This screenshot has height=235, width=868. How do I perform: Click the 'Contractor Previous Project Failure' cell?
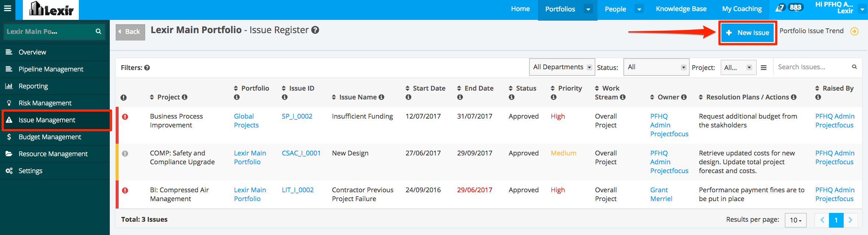[363, 194]
